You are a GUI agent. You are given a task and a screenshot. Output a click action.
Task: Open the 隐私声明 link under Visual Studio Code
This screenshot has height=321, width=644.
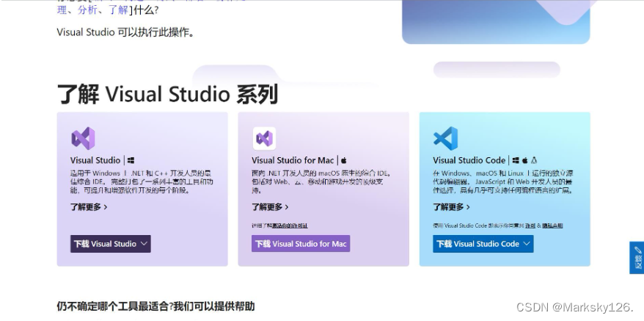pos(552,226)
